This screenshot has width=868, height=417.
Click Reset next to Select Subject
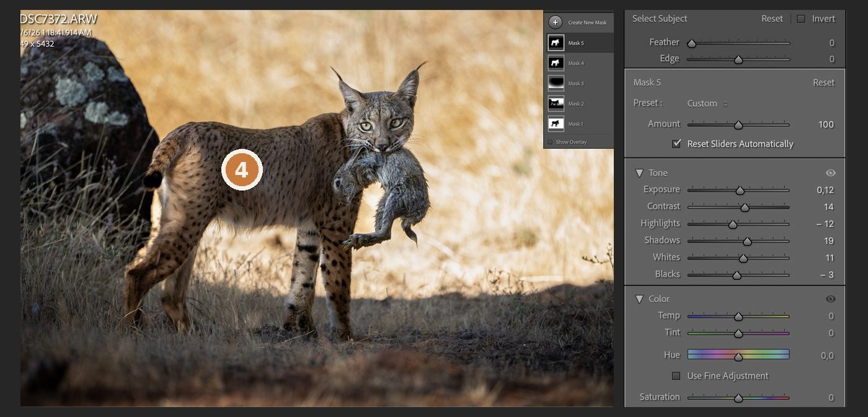click(x=772, y=19)
